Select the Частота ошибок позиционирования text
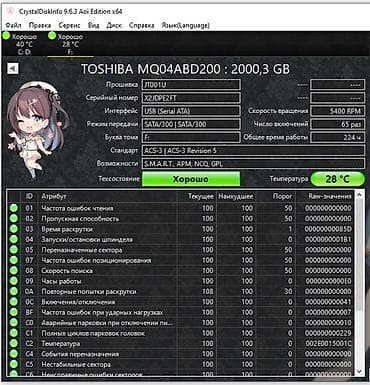 tap(96, 260)
